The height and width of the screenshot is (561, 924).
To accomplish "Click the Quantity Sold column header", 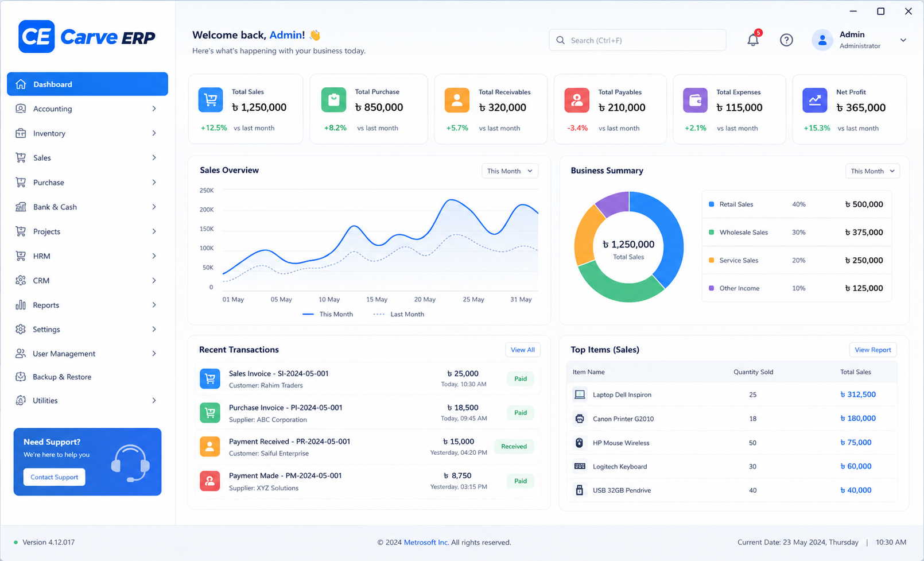I will 753,372.
